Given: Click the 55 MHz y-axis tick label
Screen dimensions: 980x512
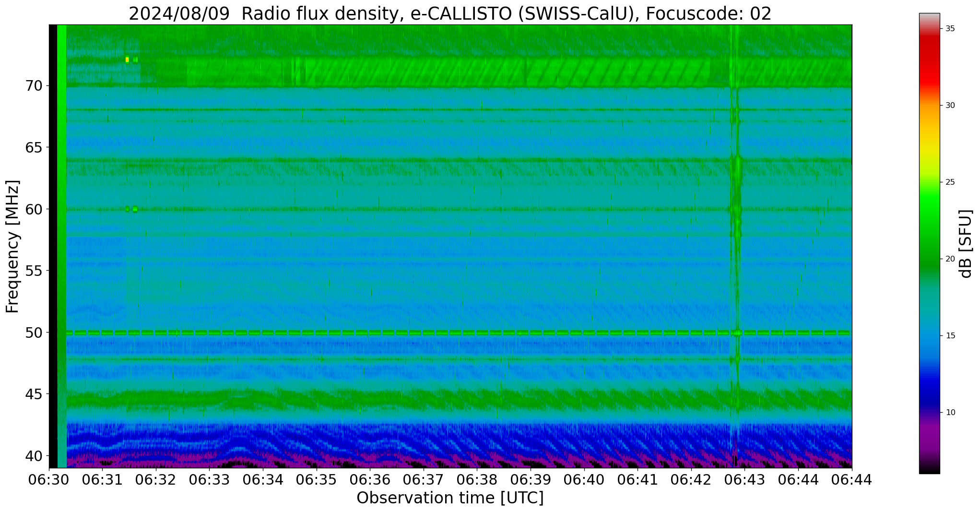Looking at the screenshot, I should (x=34, y=271).
